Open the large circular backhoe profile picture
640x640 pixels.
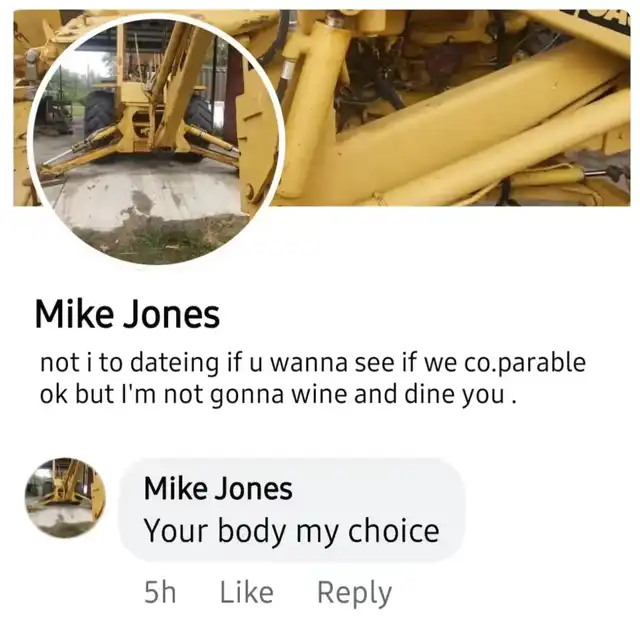156,140
